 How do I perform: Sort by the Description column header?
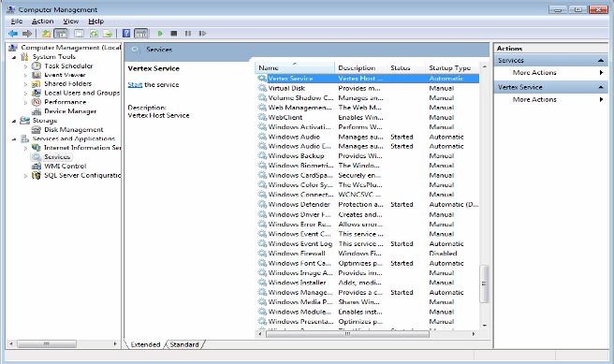pyautogui.click(x=360, y=67)
